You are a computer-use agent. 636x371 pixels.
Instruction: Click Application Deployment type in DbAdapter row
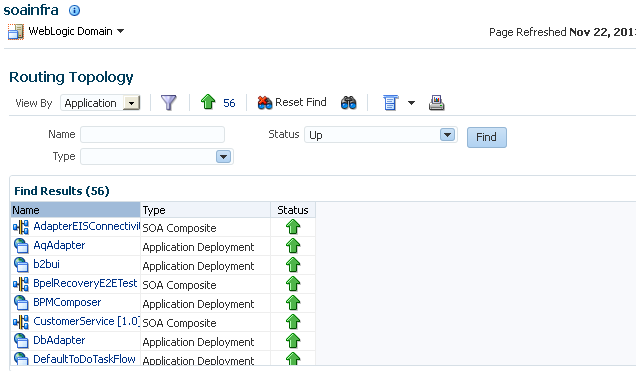(x=198, y=343)
